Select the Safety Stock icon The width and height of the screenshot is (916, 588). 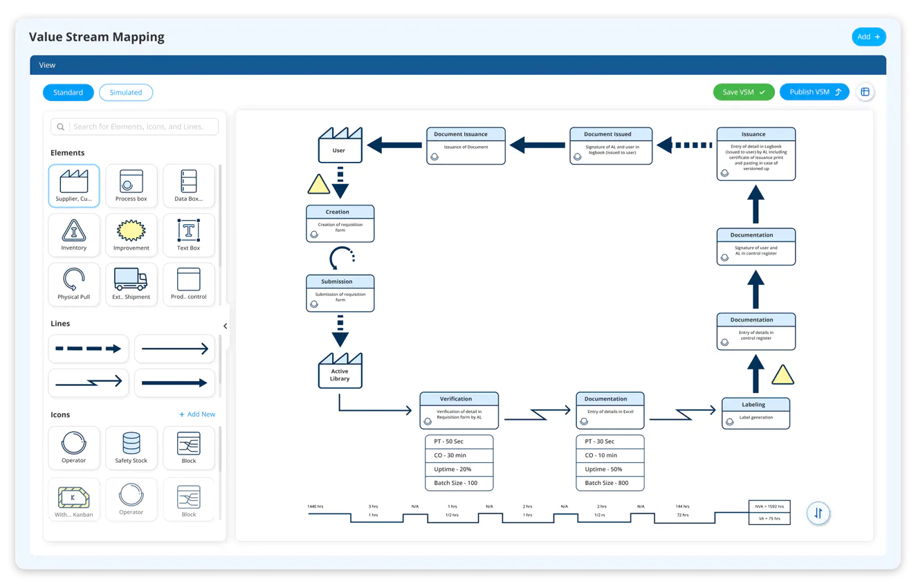tap(131, 448)
